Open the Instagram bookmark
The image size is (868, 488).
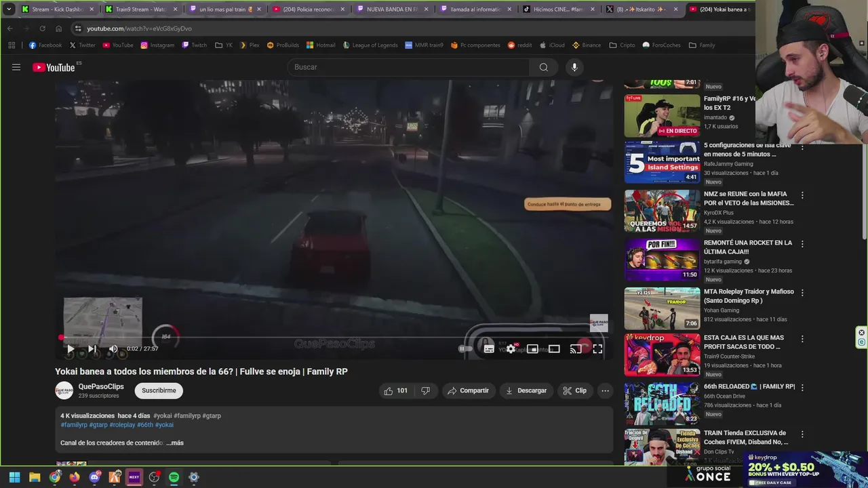point(157,45)
